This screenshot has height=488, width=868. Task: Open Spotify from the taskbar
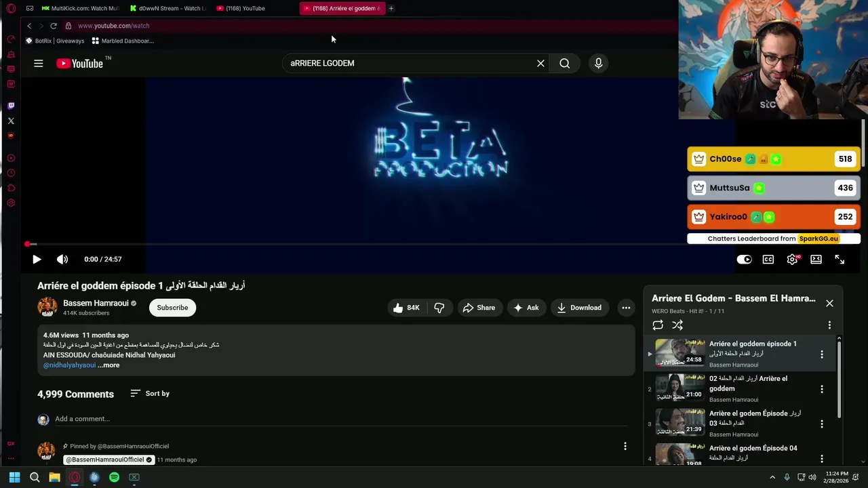(x=114, y=477)
